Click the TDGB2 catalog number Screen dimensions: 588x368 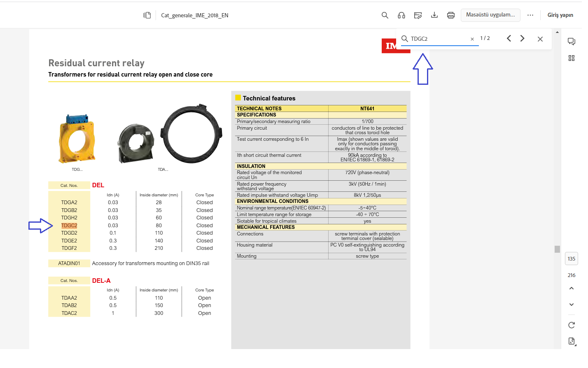click(69, 210)
